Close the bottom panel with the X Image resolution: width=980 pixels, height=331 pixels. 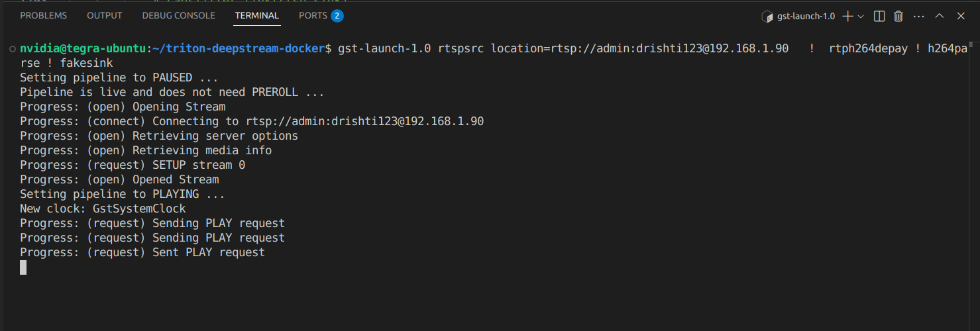[x=959, y=16]
